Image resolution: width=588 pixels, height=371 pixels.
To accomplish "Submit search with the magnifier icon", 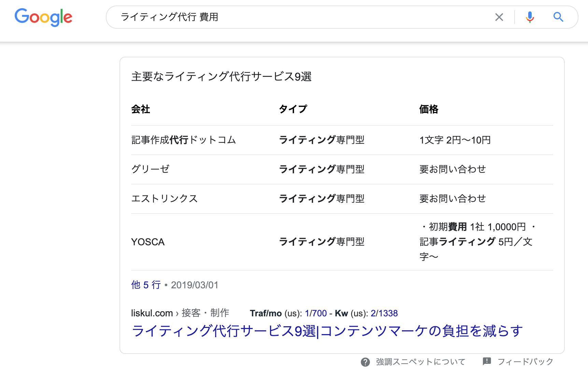I will 558,17.
